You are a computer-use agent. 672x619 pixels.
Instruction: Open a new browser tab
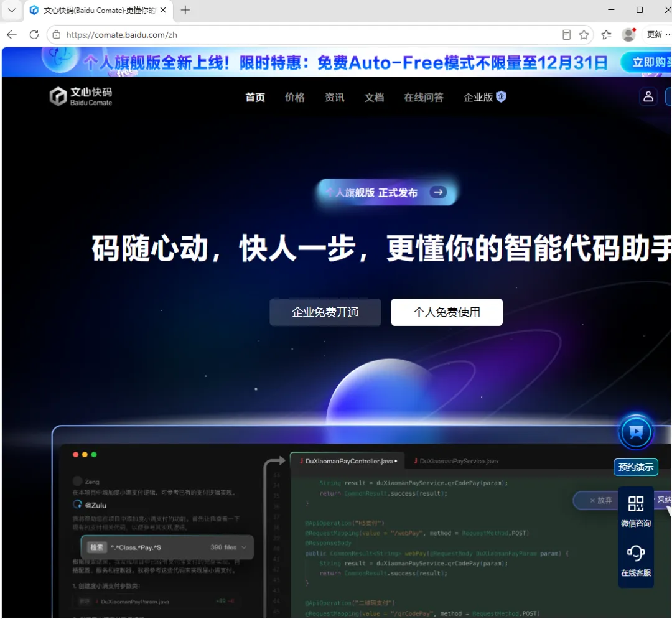[x=185, y=10]
